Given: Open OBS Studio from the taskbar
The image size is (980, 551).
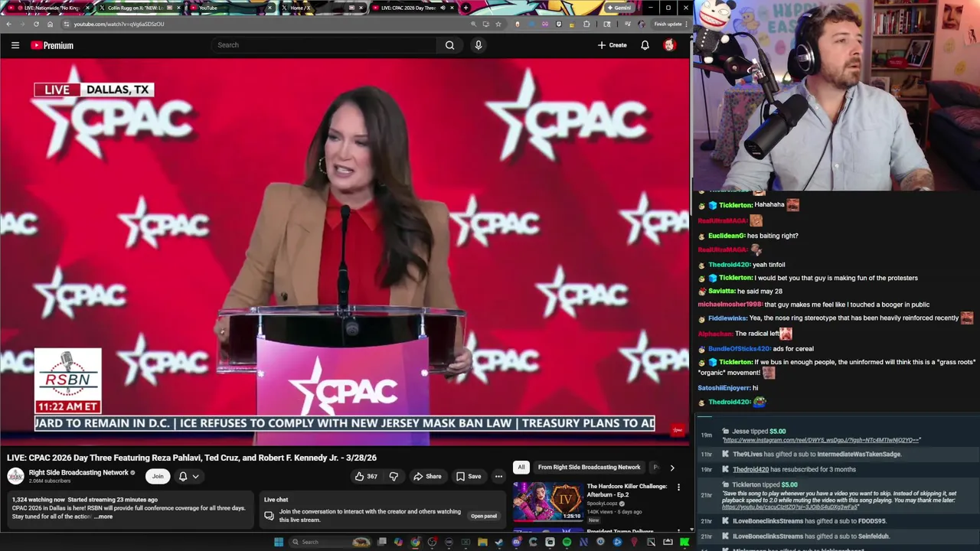Looking at the screenshot, I should coord(432,542).
